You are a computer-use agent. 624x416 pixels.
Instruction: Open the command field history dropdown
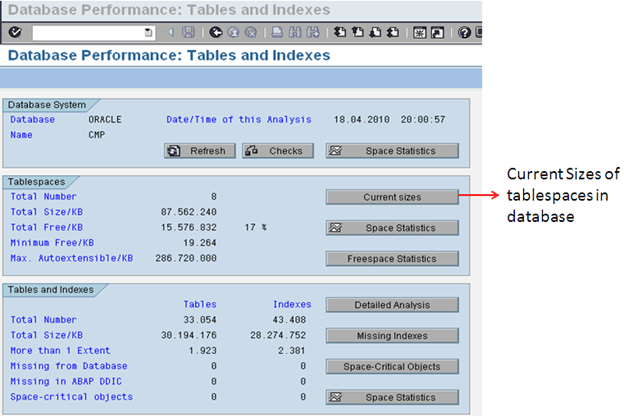pyautogui.click(x=148, y=33)
